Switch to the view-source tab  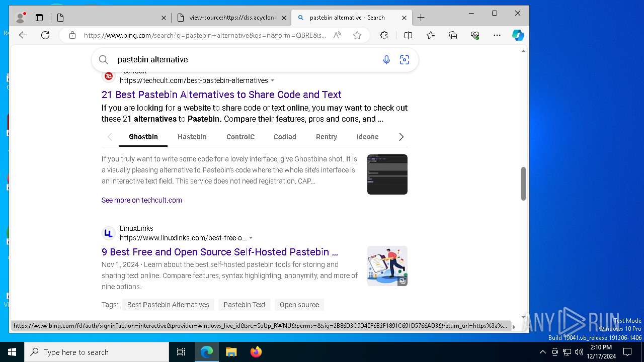[231, 18]
